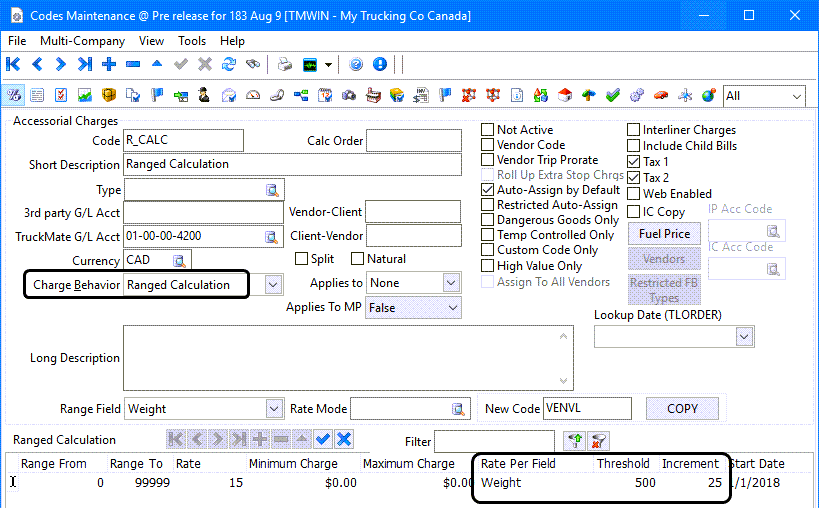Viewport: 819px width, 508px height.
Task: Open the binoculars find icon
Action: [x=253, y=65]
